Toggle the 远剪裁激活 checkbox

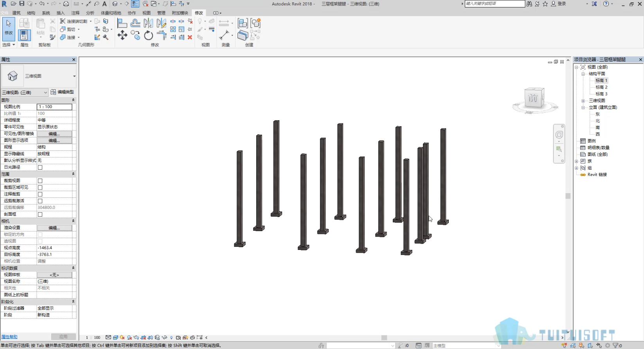tap(40, 201)
